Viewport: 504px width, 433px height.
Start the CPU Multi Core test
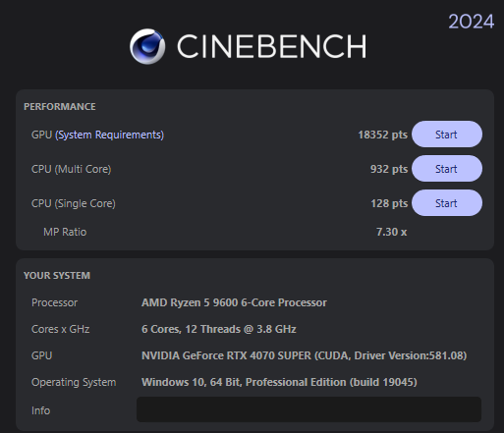[447, 169]
